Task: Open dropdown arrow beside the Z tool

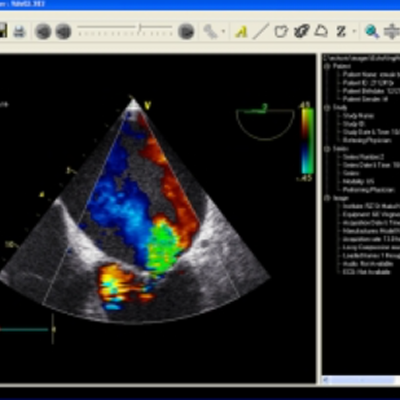Action: coord(354,31)
